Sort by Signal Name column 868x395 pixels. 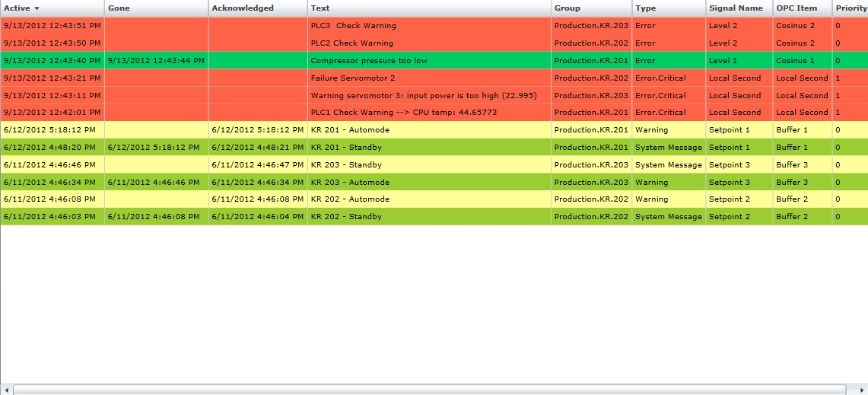tap(735, 8)
